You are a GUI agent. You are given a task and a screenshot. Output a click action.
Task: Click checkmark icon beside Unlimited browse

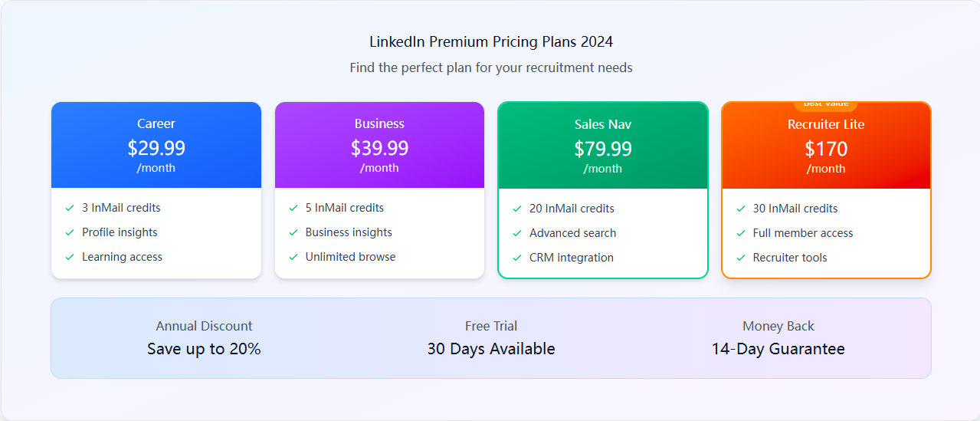pos(293,257)
